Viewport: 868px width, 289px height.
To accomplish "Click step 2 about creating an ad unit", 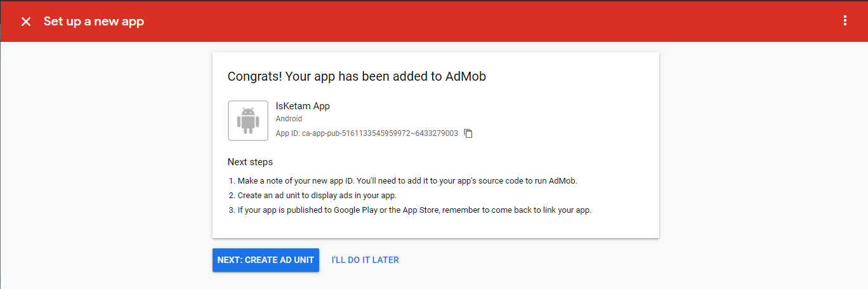I will [x=317, y=196].
